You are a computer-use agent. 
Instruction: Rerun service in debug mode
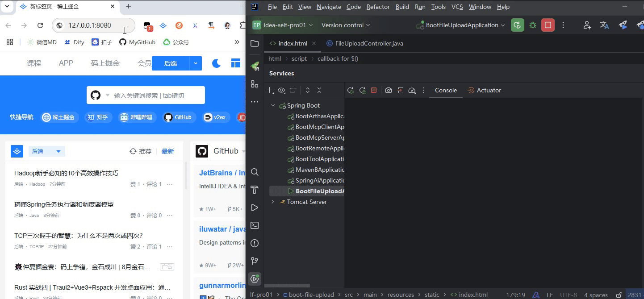[x=362, y=90]
